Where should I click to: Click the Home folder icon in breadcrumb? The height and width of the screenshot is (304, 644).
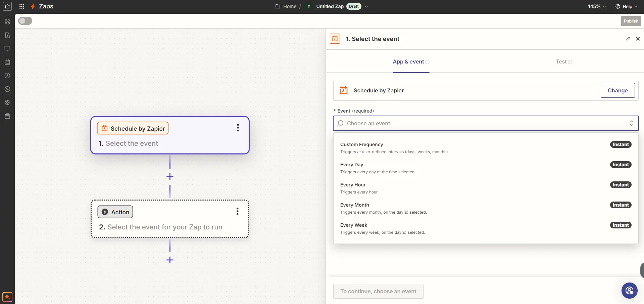point(278,6)
